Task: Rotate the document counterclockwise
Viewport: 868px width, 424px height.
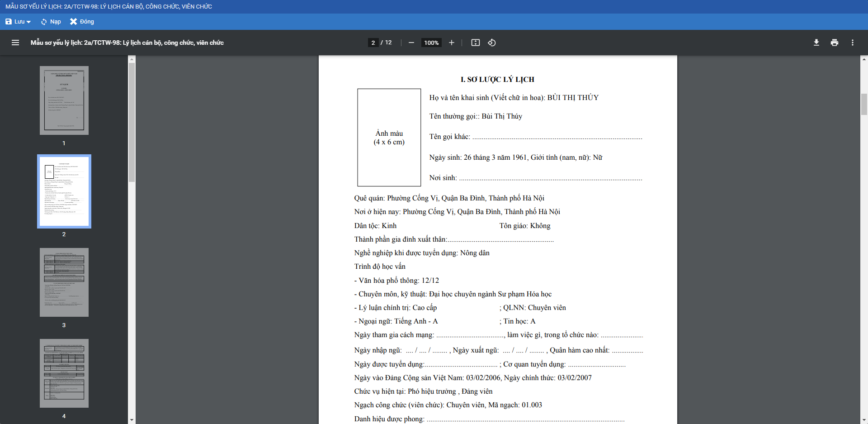Action: tap(492, 43)
